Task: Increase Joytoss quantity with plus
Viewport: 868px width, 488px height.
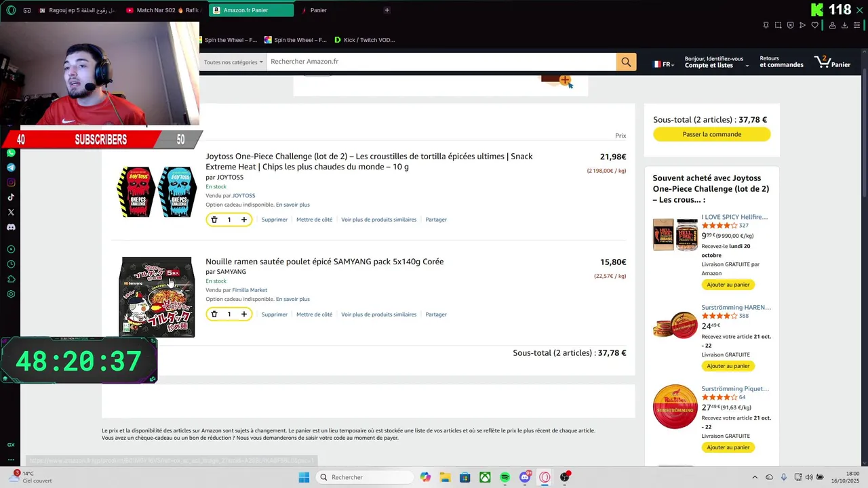Action: [x=244, y=220]
